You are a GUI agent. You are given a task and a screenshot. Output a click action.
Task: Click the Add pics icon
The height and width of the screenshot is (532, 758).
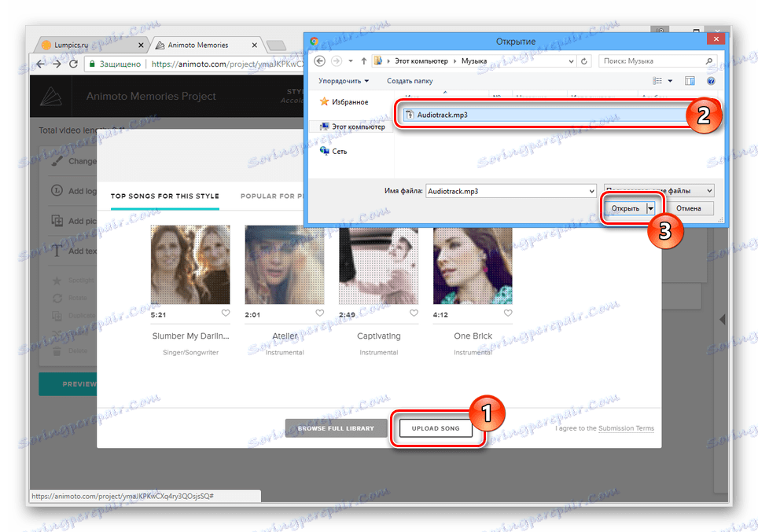(x=57, y=221)
